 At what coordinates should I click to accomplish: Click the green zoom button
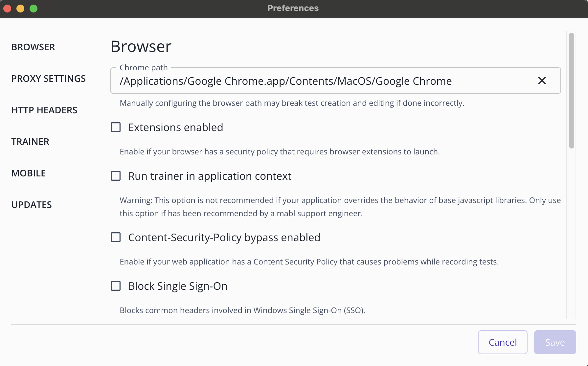tap(33, 8)
